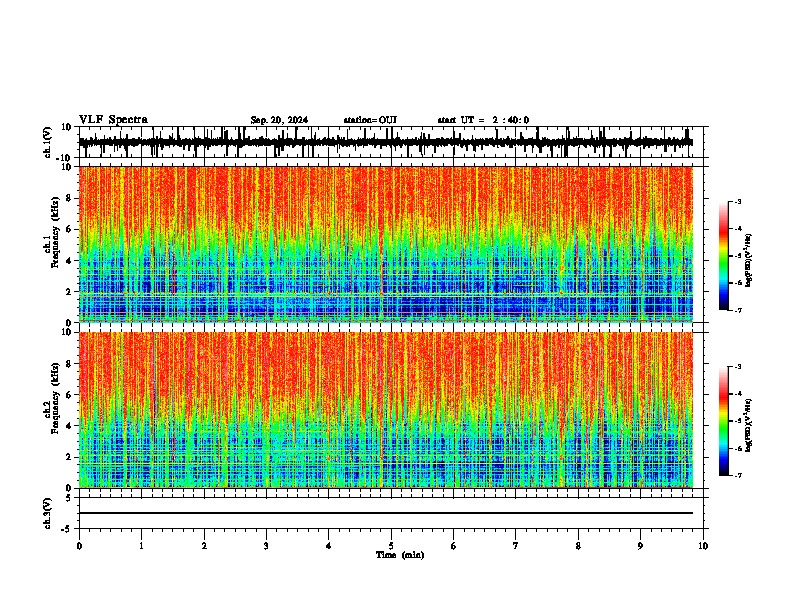
Task: Click the ch.1 spectrogram plot area
Action: pos(385,244)
